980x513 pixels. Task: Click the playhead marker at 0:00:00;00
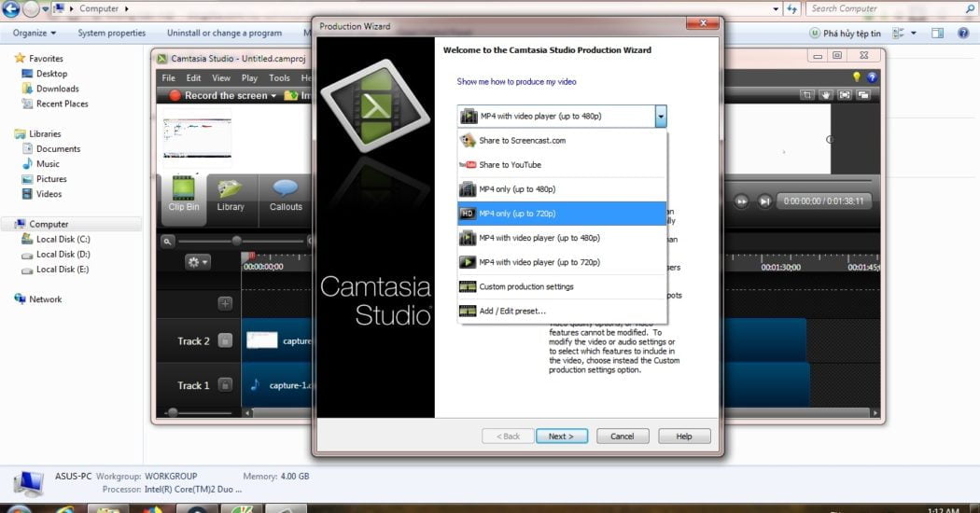250,256
